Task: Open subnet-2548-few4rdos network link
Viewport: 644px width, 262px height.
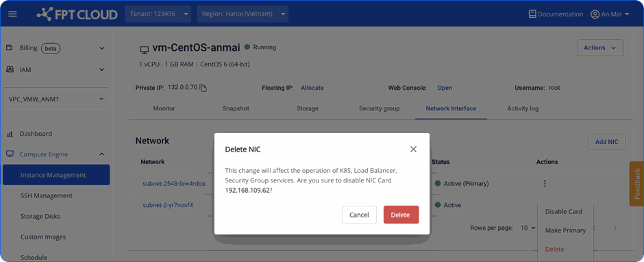Action: pyautogui.click(x=174, y=183)
